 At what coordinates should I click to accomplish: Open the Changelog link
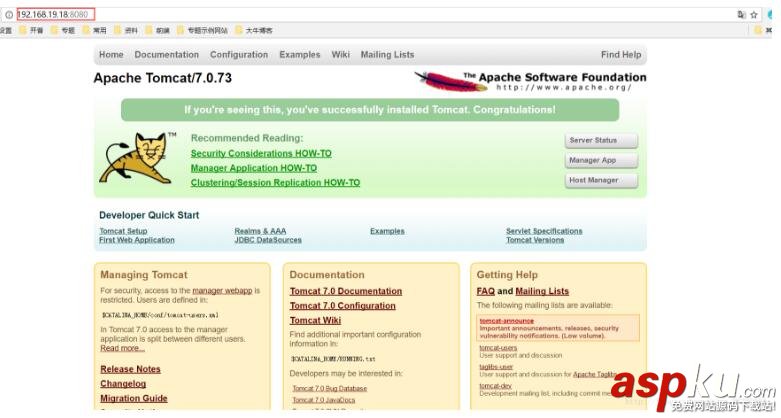point(123,384)
